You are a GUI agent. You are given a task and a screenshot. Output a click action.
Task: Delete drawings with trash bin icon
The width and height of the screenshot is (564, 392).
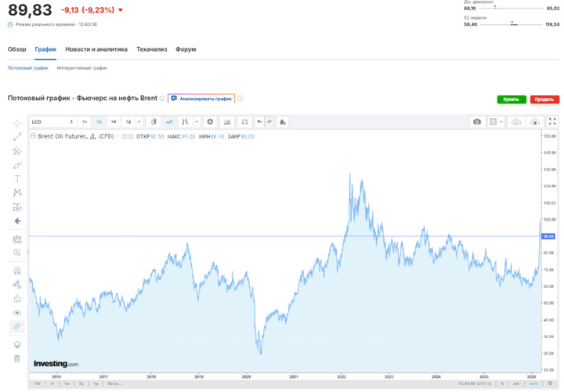click(x=17, y=358)
